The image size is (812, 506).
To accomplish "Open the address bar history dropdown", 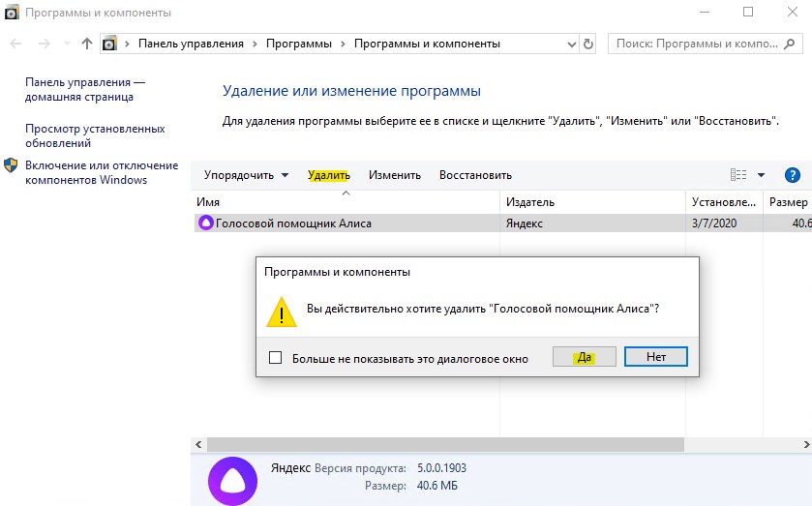I will click(x=572, y=45).
